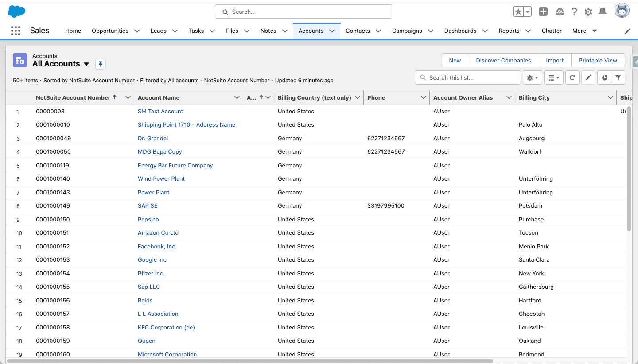Click the horizontal list scrollbar
This screenshot has width=638, height=364.
pos(250,361)
